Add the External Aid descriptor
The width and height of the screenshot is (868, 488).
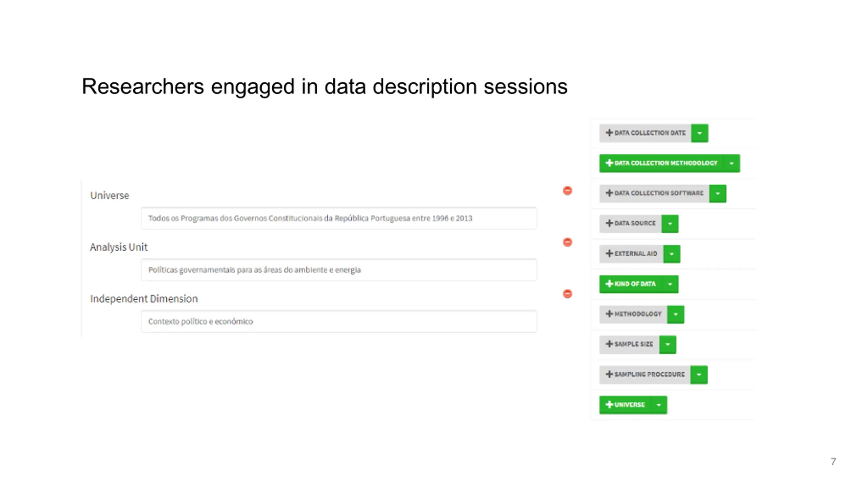point(631,254)
